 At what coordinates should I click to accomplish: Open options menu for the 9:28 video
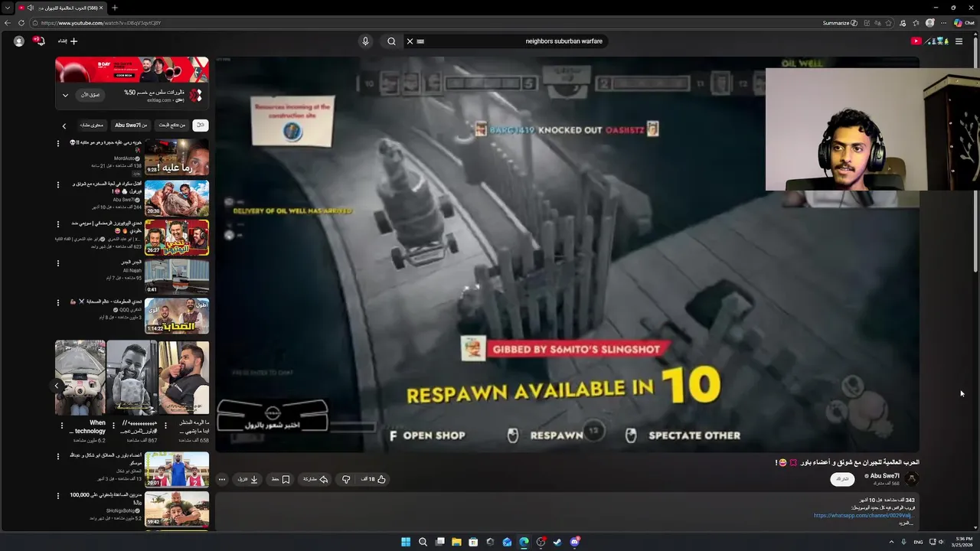pos(58,143)
